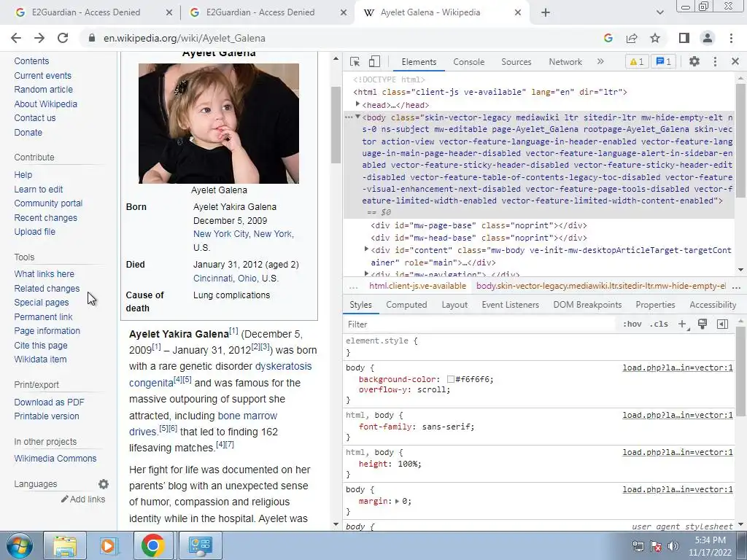The width and height of the screenshot is (747, 560).
Task: Select html.client-js.ve-available breadcrumb
Action: click(417, 286)
